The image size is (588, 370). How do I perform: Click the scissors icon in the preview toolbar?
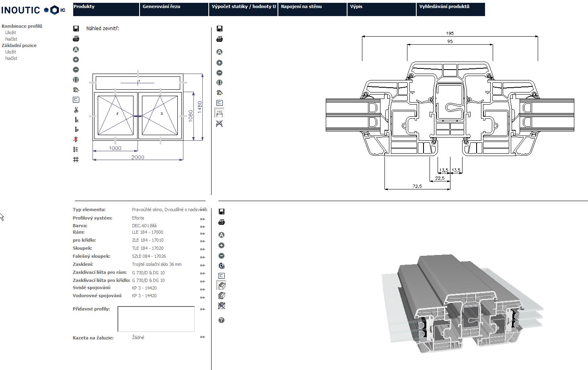coord(76,110)
